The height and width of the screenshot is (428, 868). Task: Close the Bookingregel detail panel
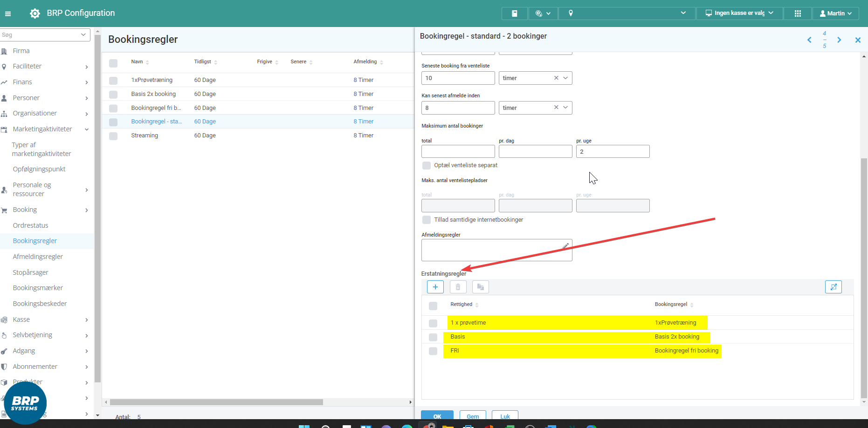point(858,40)
